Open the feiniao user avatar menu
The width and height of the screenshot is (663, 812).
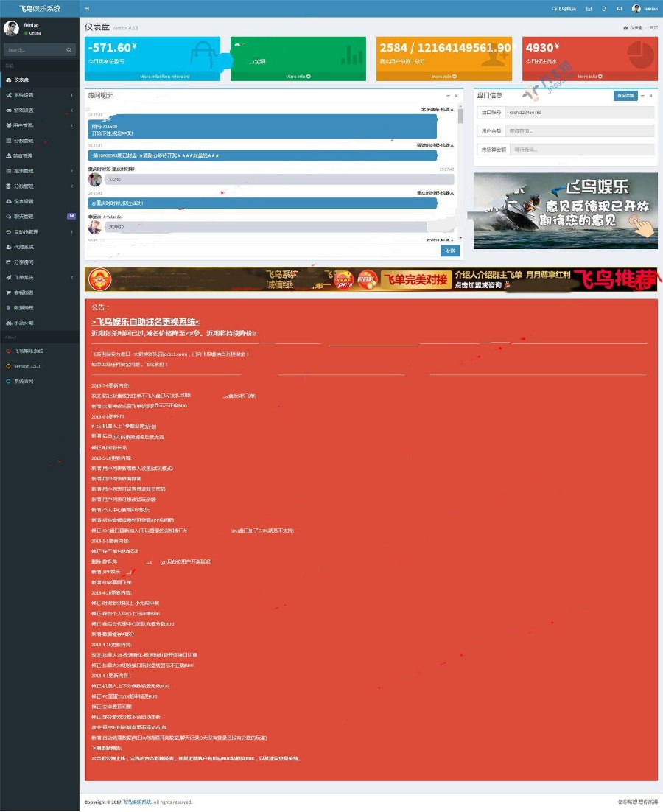[645, 9]
